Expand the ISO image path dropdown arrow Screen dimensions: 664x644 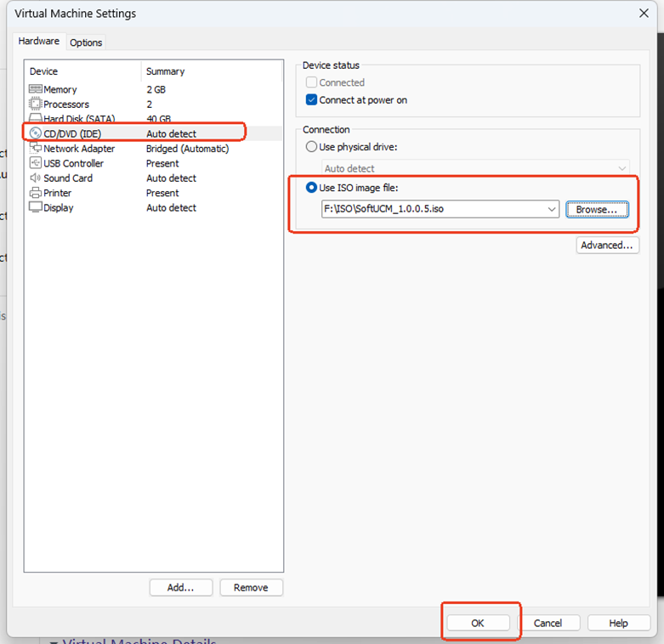[552, 209]
